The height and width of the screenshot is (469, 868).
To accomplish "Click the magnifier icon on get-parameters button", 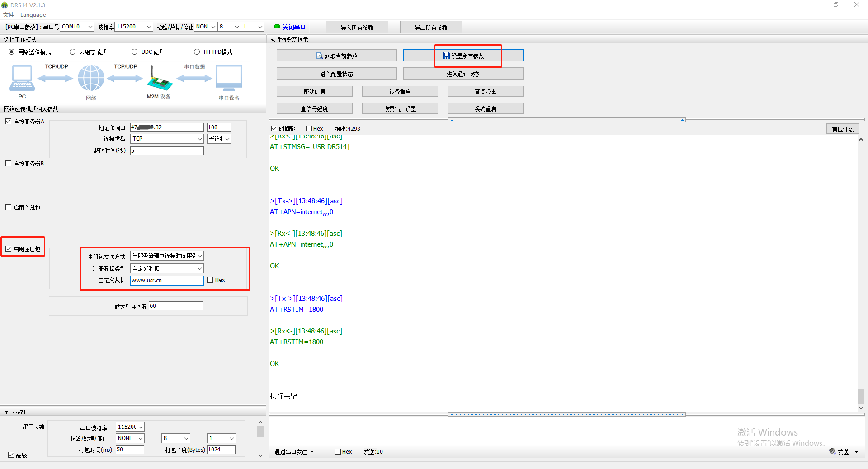I will (320, 56).
